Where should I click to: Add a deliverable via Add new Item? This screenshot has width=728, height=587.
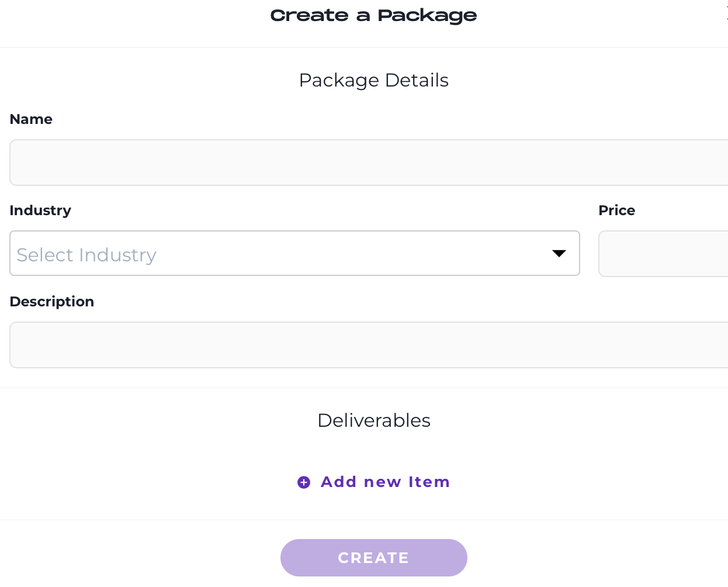click(373, 482)
